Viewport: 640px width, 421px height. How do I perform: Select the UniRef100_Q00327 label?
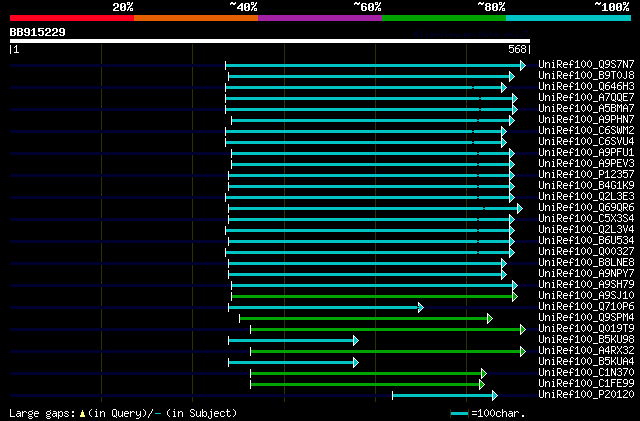[x=586, y=252]
